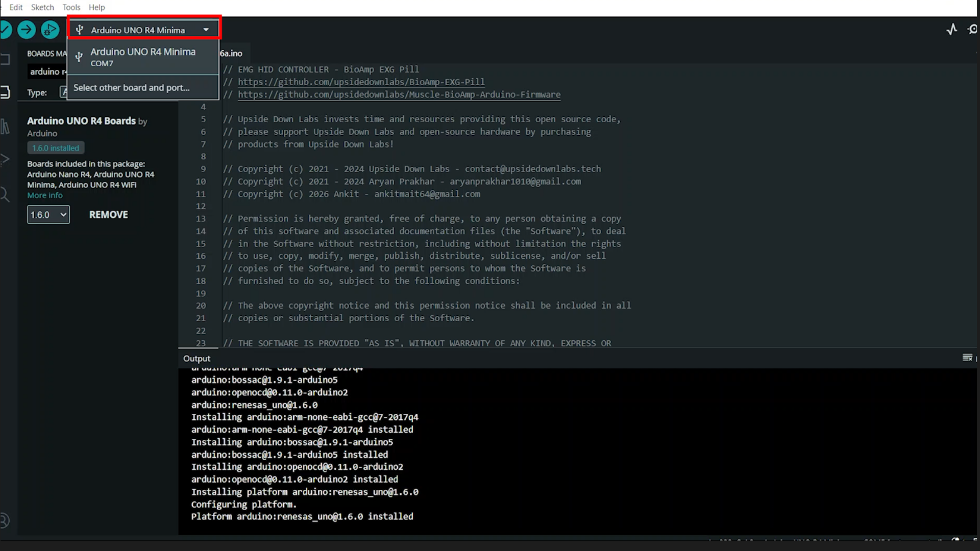980x551 pixels.
Task: Click 'Boards included in this package:' text
Action: (86, 164)
